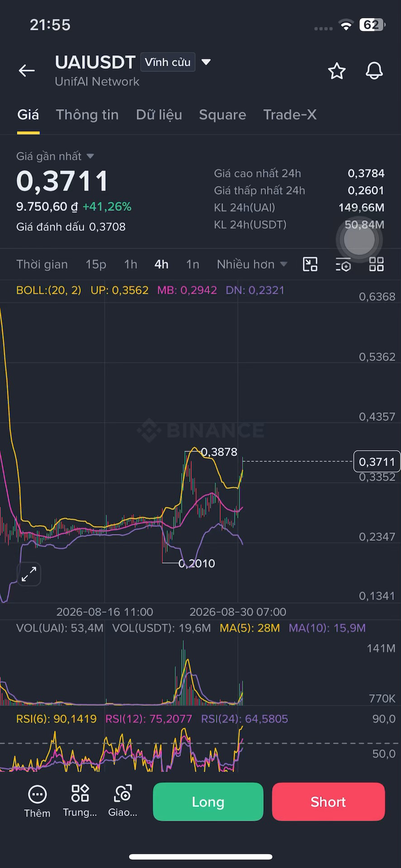
Task: Tap 24h high value 0,3784
Action: coord(366,173)
